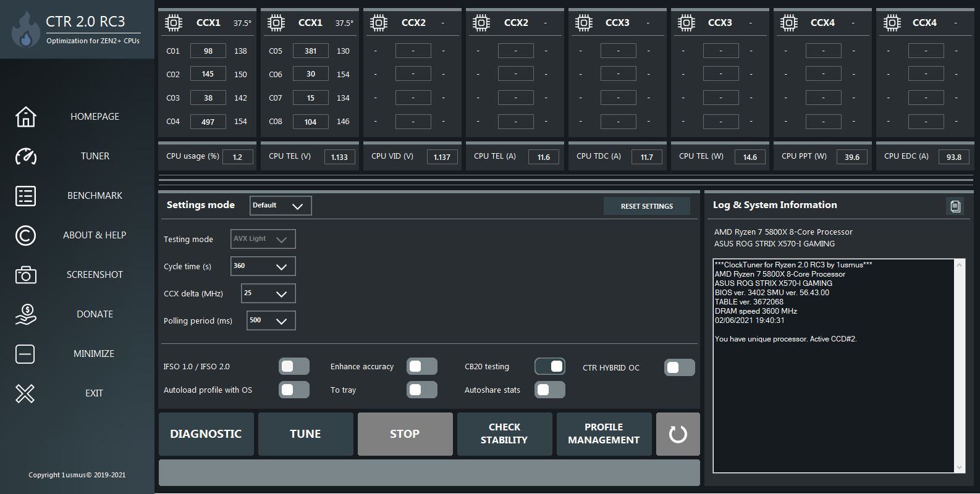Open the DONATE menu item

point(95,314)
